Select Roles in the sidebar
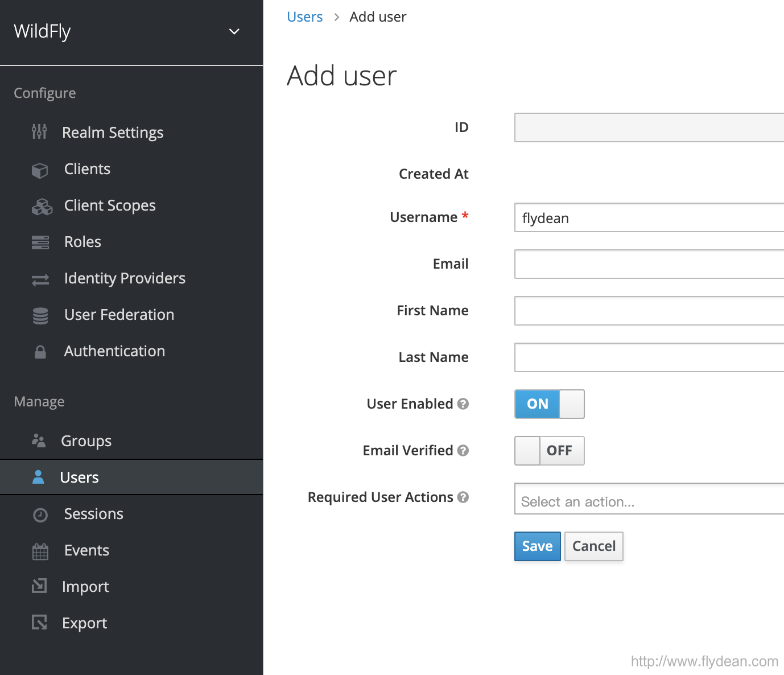Screen dimensions: 784x675 pos(82,241)
